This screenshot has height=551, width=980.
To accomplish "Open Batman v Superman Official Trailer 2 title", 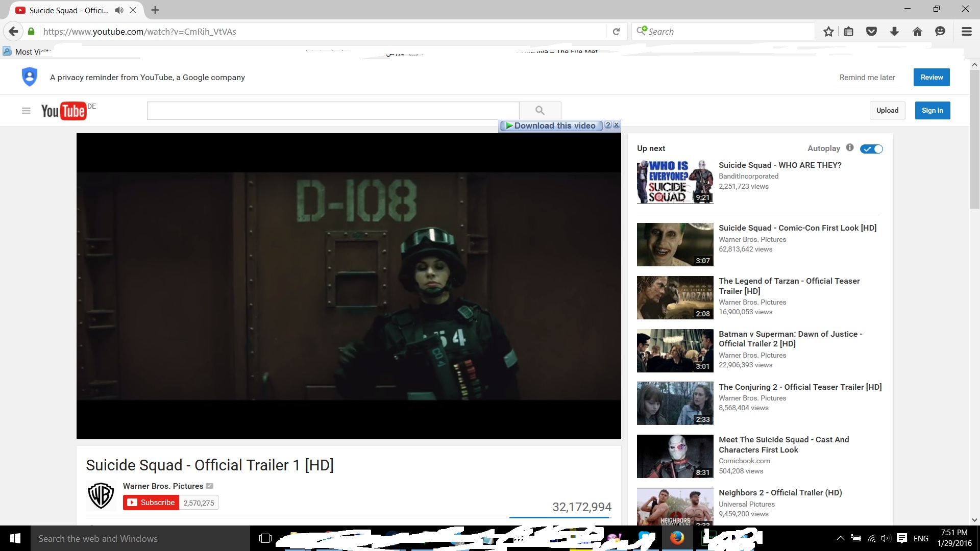I will click(791, 339).
